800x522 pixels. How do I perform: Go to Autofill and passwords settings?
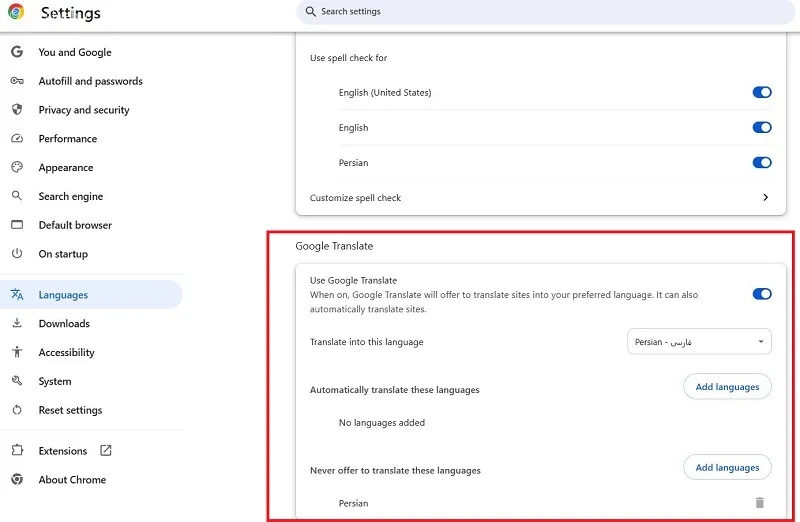click(x=90, y=81)
